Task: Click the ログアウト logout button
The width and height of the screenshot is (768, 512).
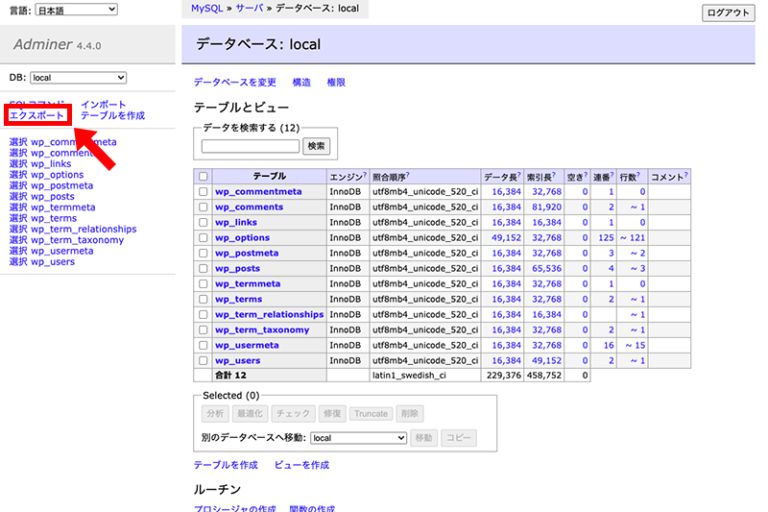Action: pyautogui.click(x=728, y=13)
